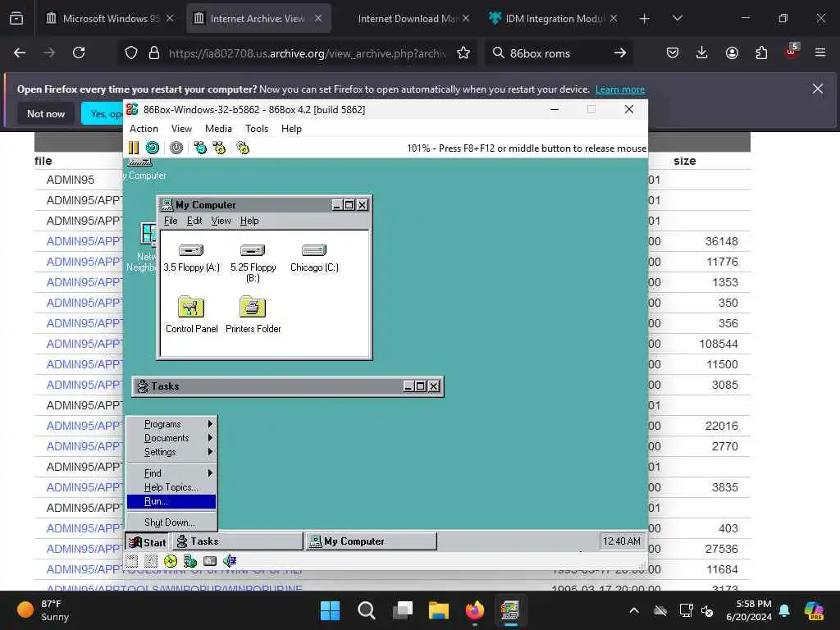Click Not now button in Firefox
This screenshot has height=630, width=840.
pyautogui.click(x=46, y=113)
